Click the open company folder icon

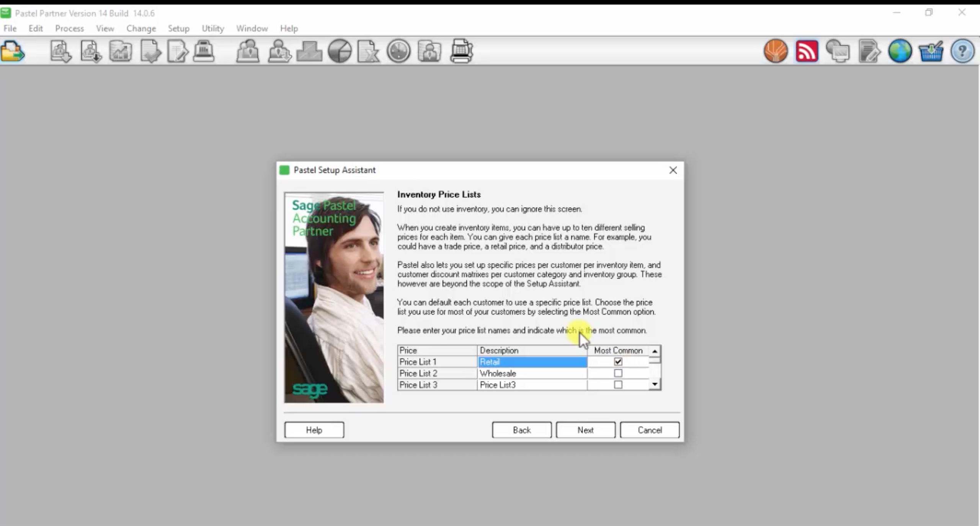[x=13, y=51]
